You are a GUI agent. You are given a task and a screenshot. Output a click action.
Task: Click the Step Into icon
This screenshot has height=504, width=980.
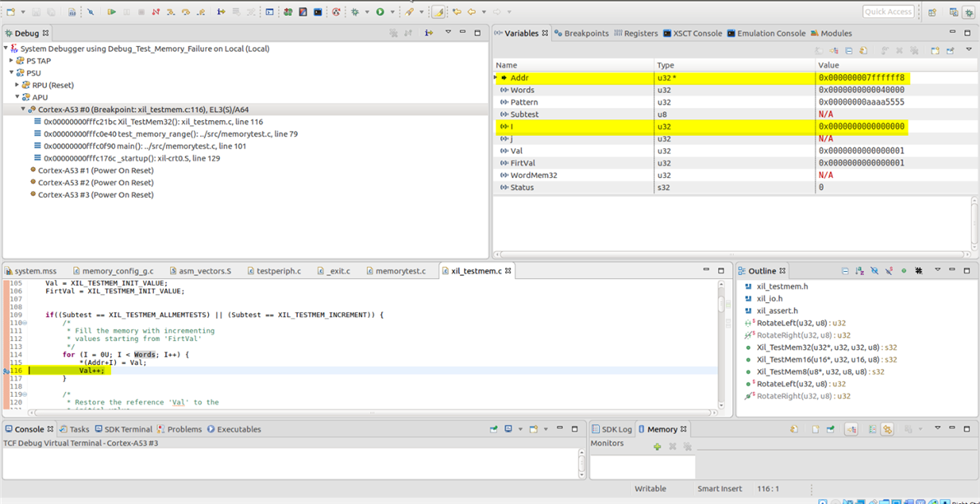pyautogui.click(x=170, y=12)
